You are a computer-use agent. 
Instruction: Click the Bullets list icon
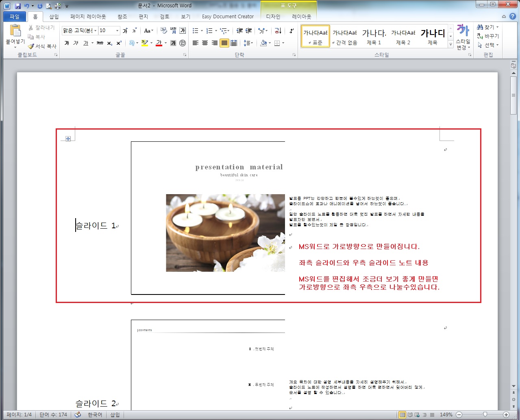(x=196, y=31)
